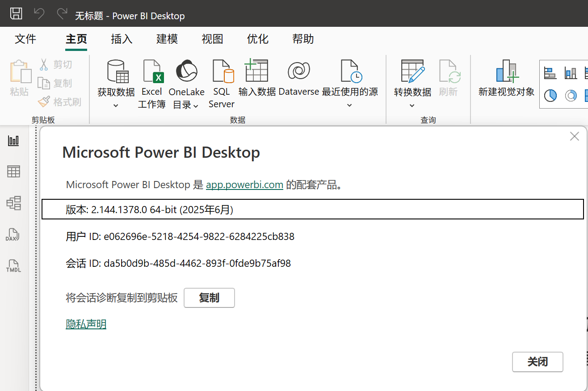Click the 会话 ID text line
Screen dimensions: 588x391
[x=178, y=263]
